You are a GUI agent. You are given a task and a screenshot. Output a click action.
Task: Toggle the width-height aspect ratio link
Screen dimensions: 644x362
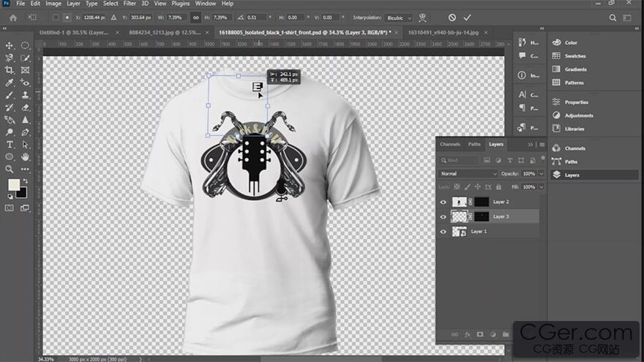[x=195, y=17]
